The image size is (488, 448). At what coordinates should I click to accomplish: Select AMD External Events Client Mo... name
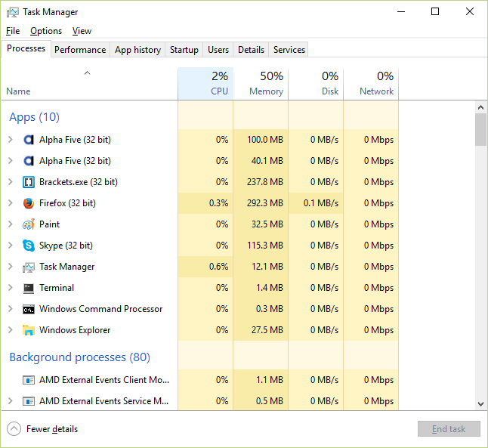tap(104, 380)
